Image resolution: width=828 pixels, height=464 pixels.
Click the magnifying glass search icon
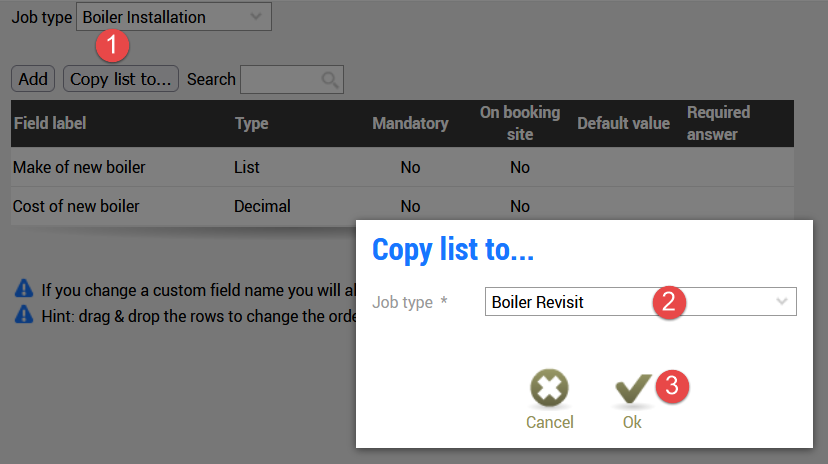329,80
